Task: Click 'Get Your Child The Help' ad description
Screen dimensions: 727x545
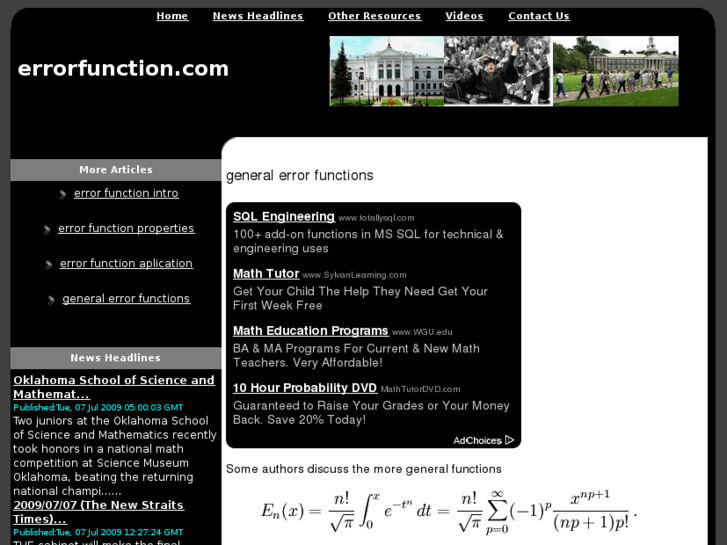Action: (x=360, y=298)
